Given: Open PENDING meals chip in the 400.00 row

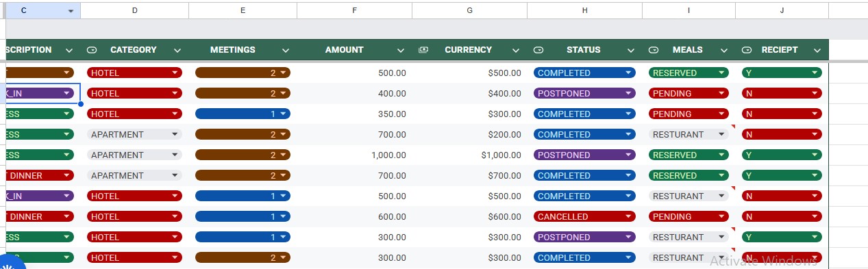Looking at the screenshot, I should pyautogui.click(x=689, y=93).
